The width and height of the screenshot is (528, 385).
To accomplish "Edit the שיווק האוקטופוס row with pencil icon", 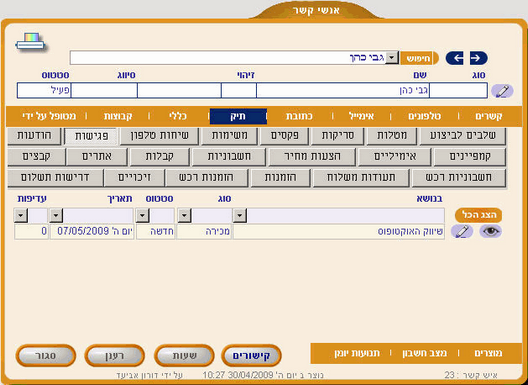I will (x=462, y=232).
